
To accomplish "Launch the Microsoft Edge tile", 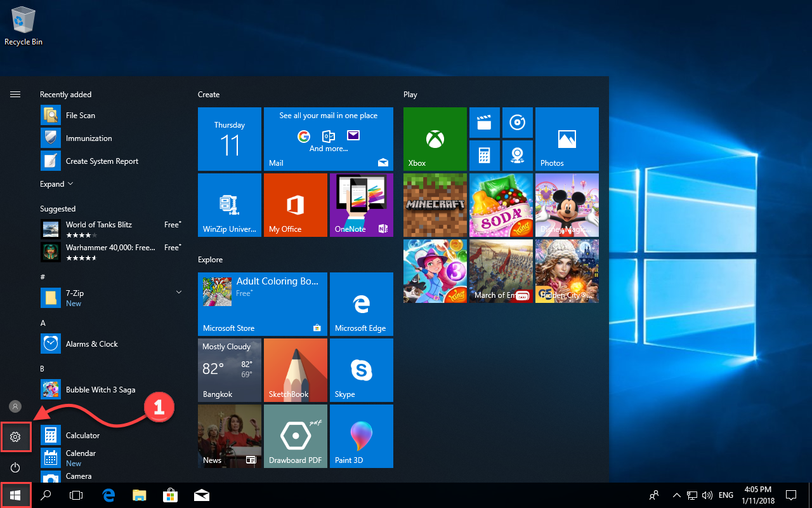I will (362, 304).
